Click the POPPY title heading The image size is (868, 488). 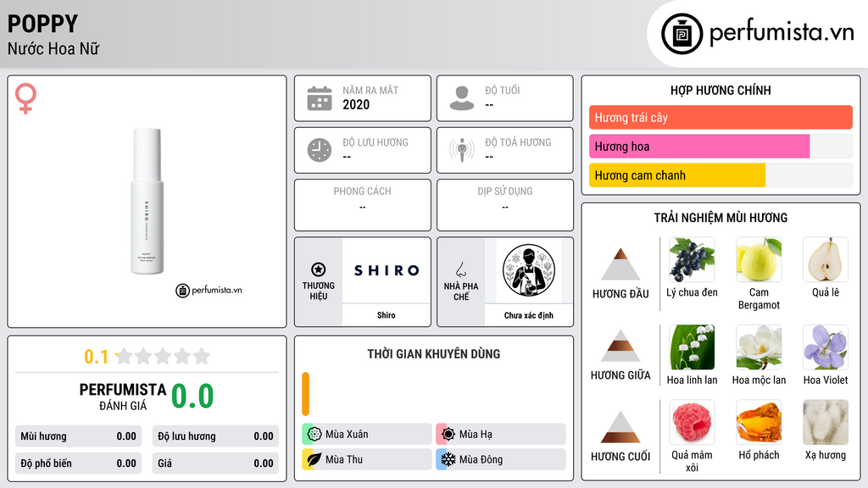[x=42, y=24]
